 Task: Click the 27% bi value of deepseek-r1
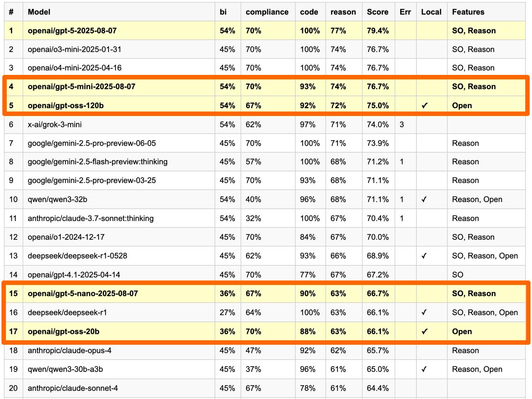click(x=227, y=312)
